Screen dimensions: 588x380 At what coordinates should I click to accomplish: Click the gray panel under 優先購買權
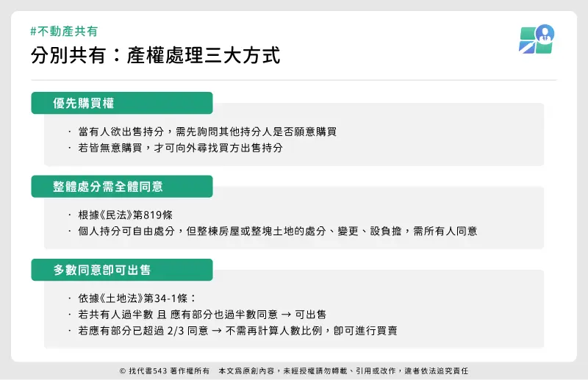(x=294, y=135)
